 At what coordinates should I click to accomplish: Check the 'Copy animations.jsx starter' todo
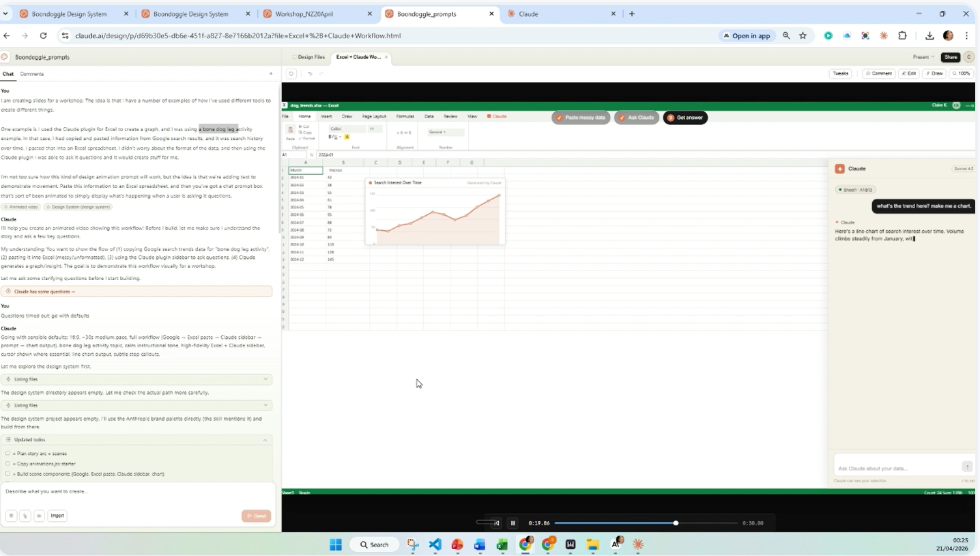pyautogui.click(x=8, y=464)
